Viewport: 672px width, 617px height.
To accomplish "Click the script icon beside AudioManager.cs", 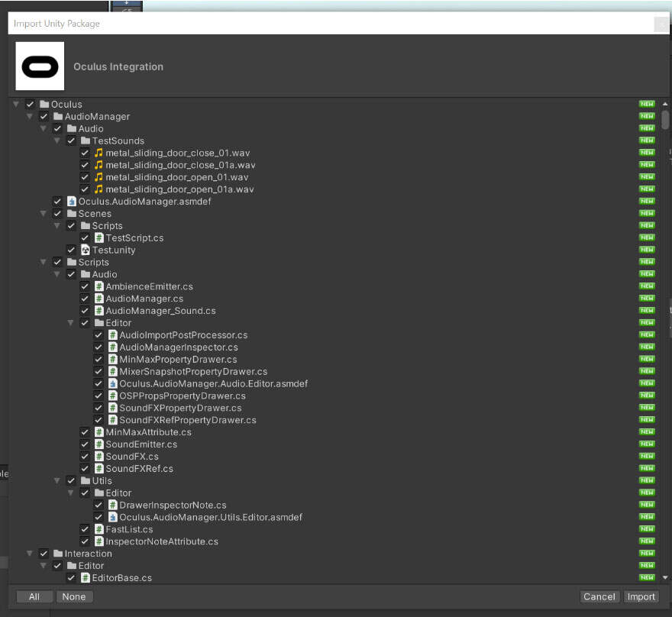I will pos(99,299).
